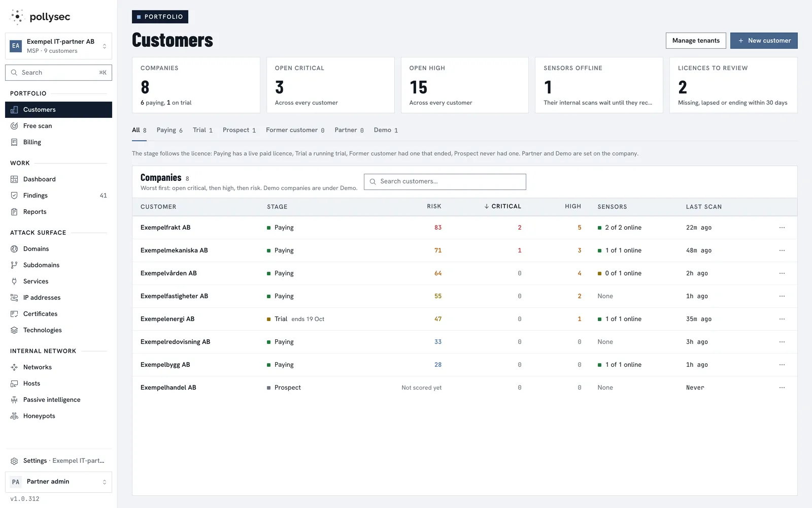Open Hosts via its monitor icon

(14, 384)
